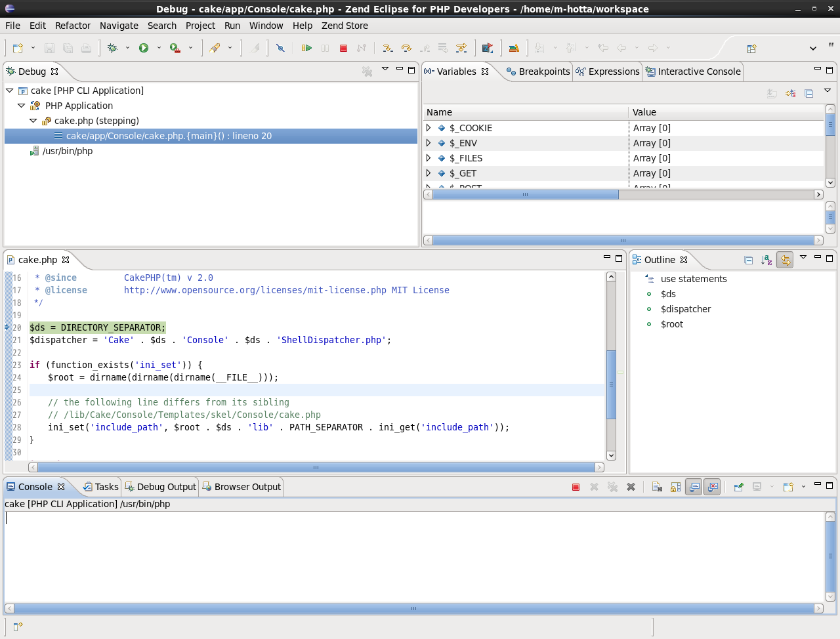Click the Debug bug icon in the toolbar
The width and height of the screenshot is (840, 639).
tap(112, 48)
